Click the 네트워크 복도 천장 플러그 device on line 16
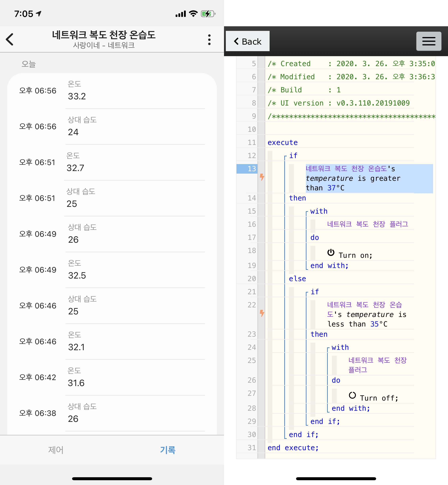448x485 pixels. click(367, 224)
